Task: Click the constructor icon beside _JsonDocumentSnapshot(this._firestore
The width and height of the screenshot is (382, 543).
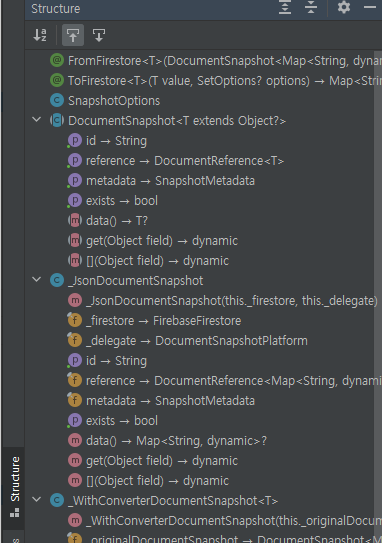Action: click(75, 300)
